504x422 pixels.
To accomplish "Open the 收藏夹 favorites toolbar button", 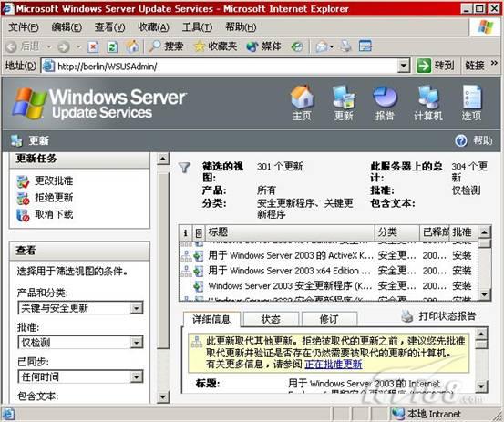I will [215, 46].
